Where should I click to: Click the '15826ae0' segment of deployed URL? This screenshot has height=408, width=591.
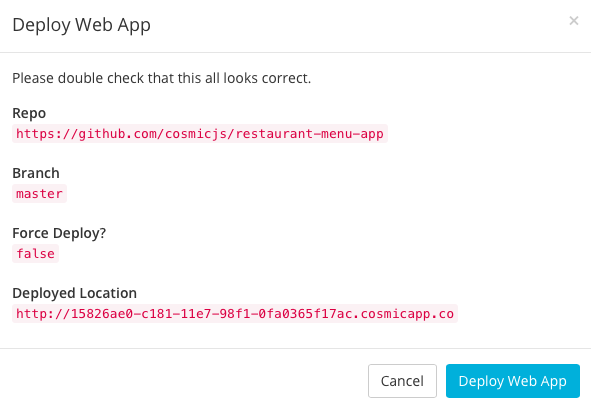click(102, 314)
